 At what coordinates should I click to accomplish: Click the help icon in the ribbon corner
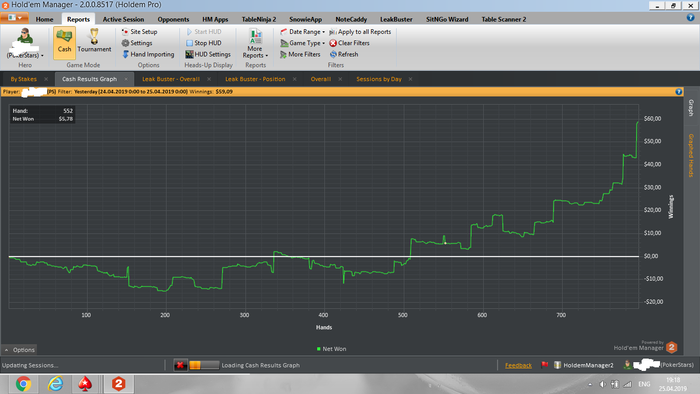point(691,17)
